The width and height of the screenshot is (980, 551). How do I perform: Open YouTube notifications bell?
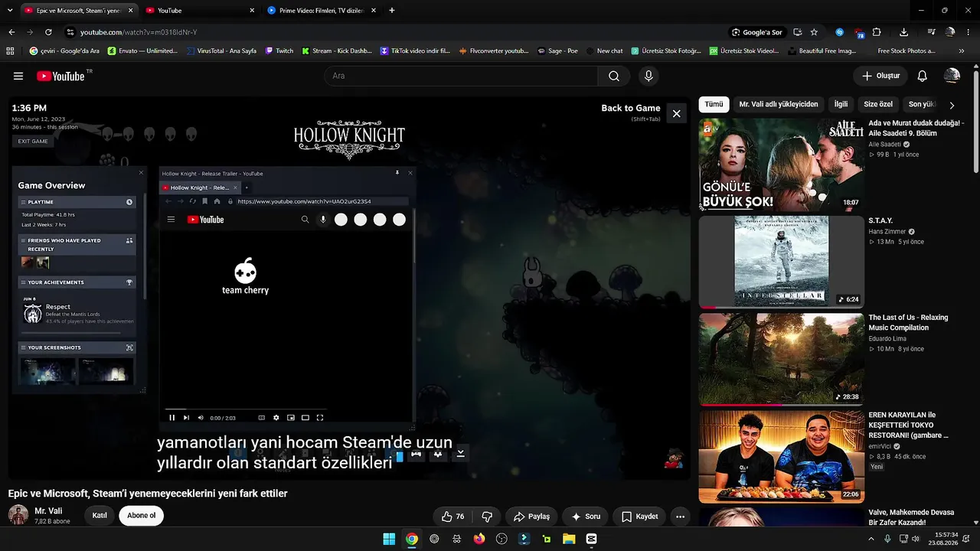[x=923, y=76]
